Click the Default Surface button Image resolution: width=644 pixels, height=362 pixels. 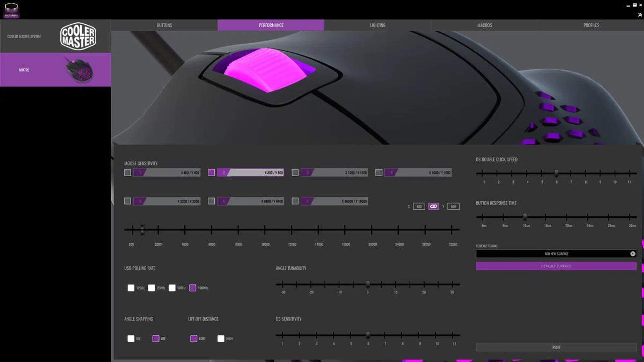556,266
